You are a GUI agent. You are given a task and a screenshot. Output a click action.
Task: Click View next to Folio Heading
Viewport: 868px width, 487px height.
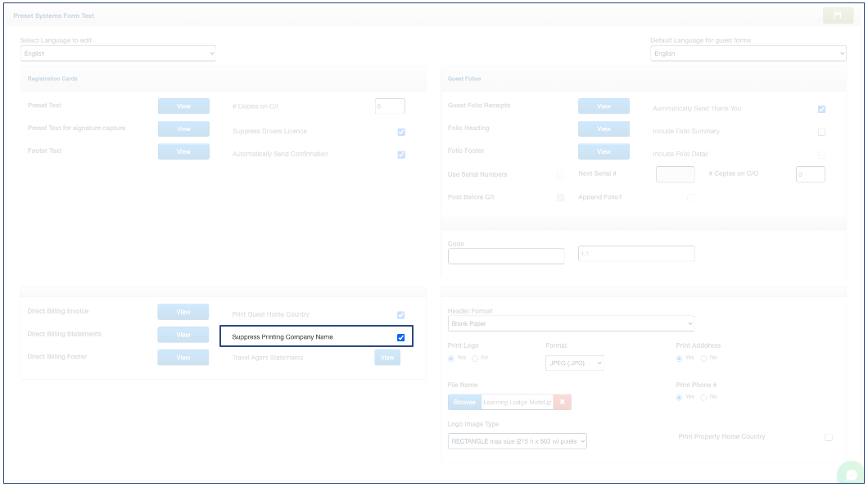pyautogui.click(x=604, y=129)
